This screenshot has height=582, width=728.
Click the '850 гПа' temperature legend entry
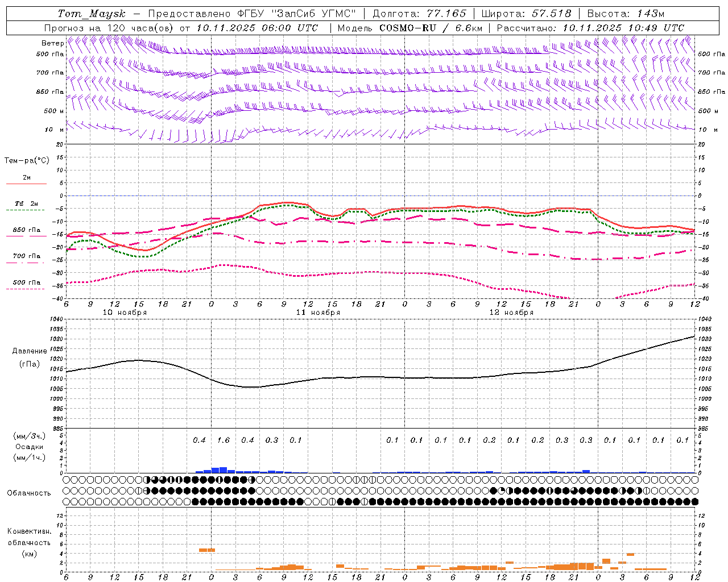coord(27,230)
